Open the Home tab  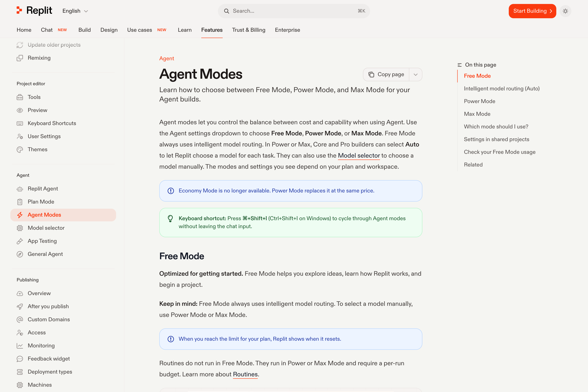[24, 30]
